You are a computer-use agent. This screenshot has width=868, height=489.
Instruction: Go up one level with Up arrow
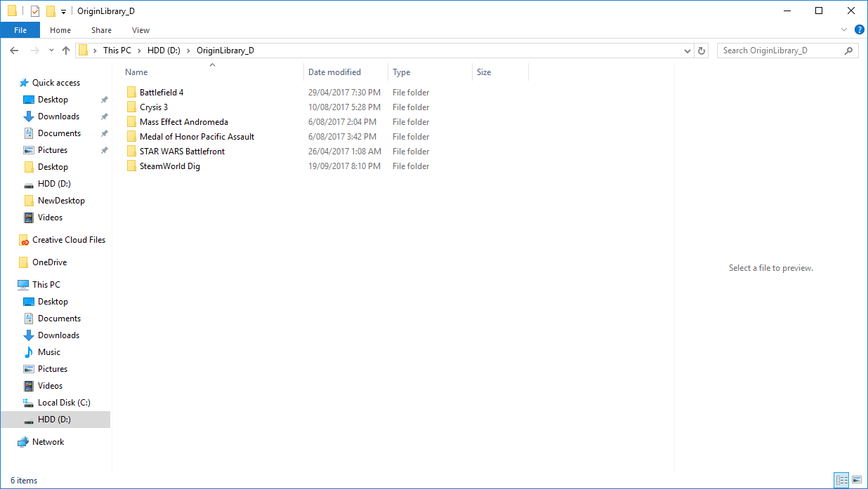66,51
